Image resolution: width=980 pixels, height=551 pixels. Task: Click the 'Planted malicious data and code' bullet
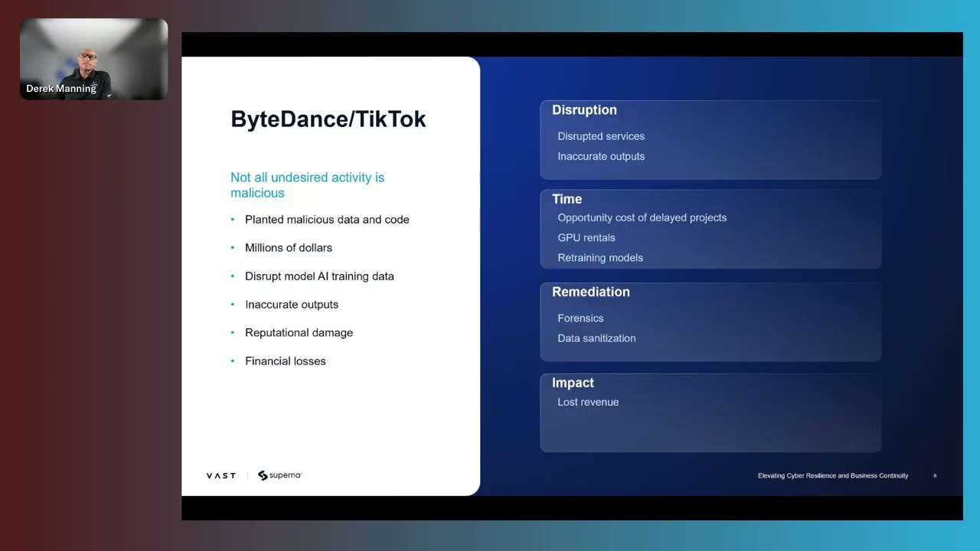click(x=327, y=220)
